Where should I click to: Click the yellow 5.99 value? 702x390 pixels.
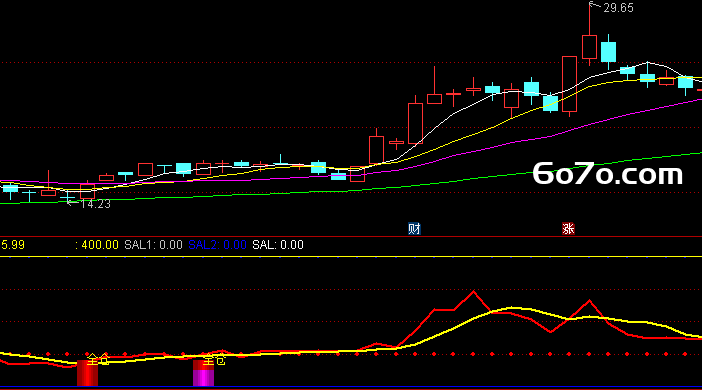pyautogui.click(x=13, y=245)
